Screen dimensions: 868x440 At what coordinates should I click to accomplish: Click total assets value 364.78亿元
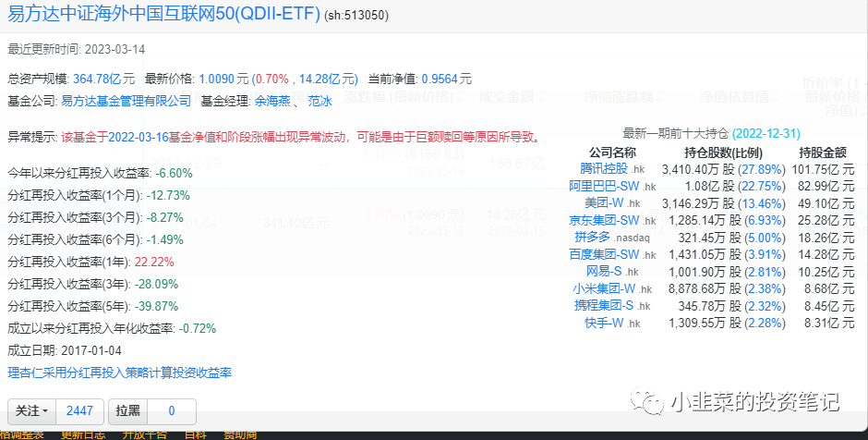[x=104, y=79]
